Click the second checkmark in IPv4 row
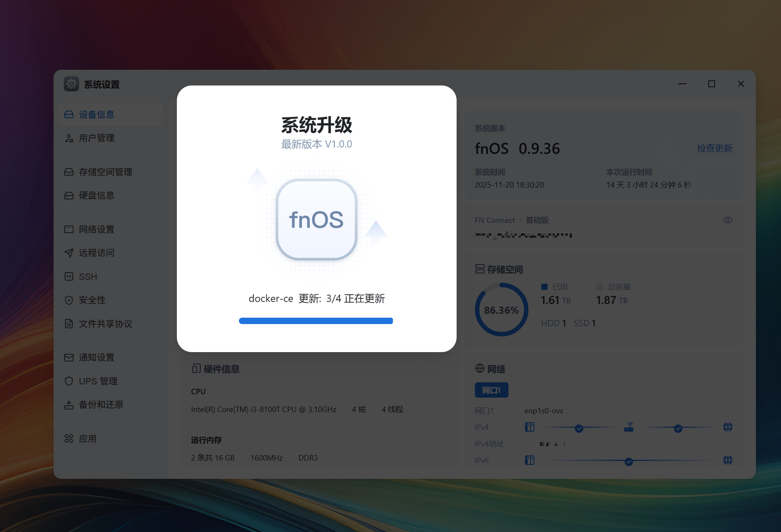Screen dimensions: 781x532 pyautogui.click(x=678, y=429)
